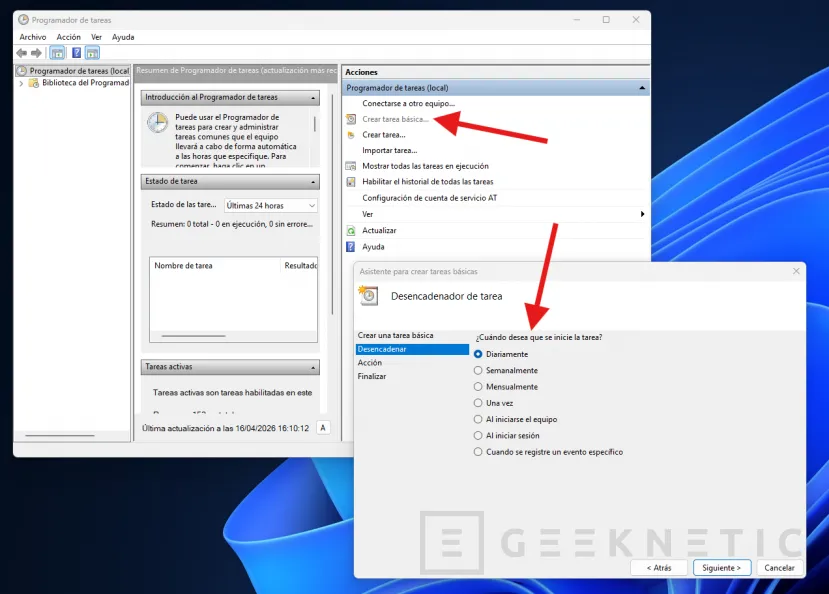
Task: Click Habilitar el historial de todas las tareas
Action: [428, 182]
